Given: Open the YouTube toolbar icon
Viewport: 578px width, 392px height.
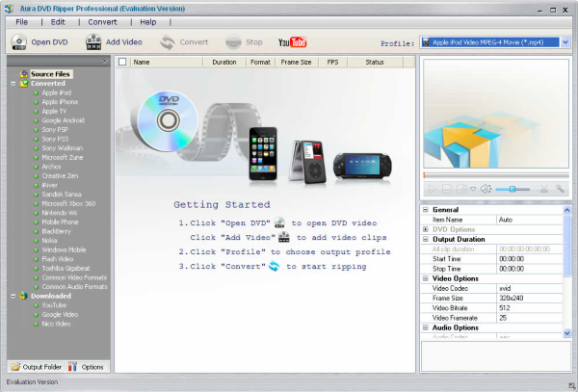Looking at the screenshot, I should (292, 42).
